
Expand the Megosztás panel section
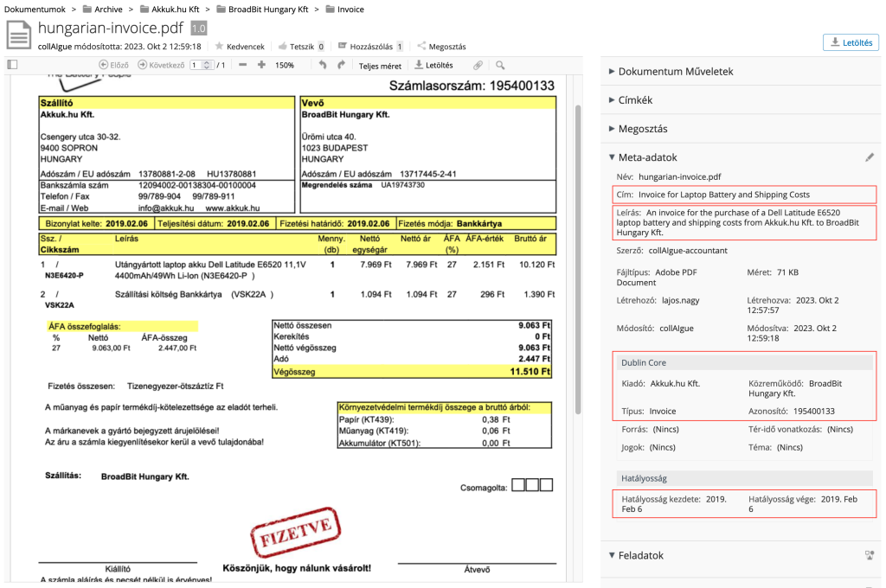point(638,129)
